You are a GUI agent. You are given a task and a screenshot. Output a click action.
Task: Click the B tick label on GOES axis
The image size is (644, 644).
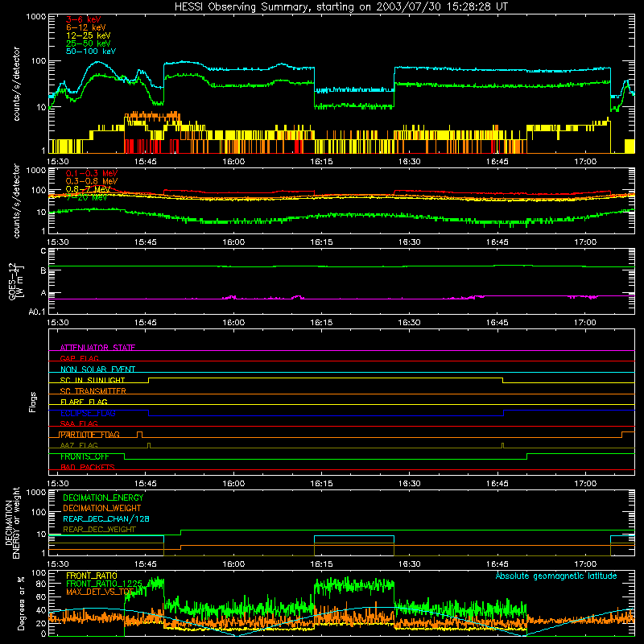pos(43,270)
